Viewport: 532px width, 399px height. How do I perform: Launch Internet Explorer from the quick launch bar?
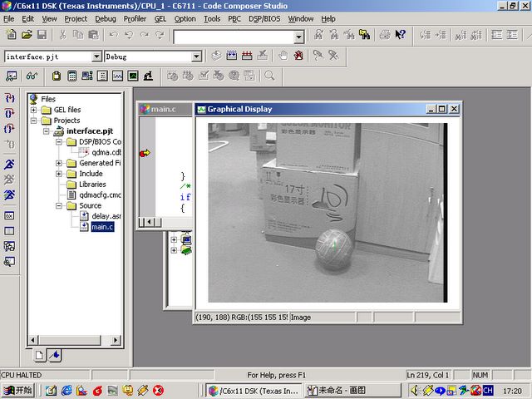66,391
